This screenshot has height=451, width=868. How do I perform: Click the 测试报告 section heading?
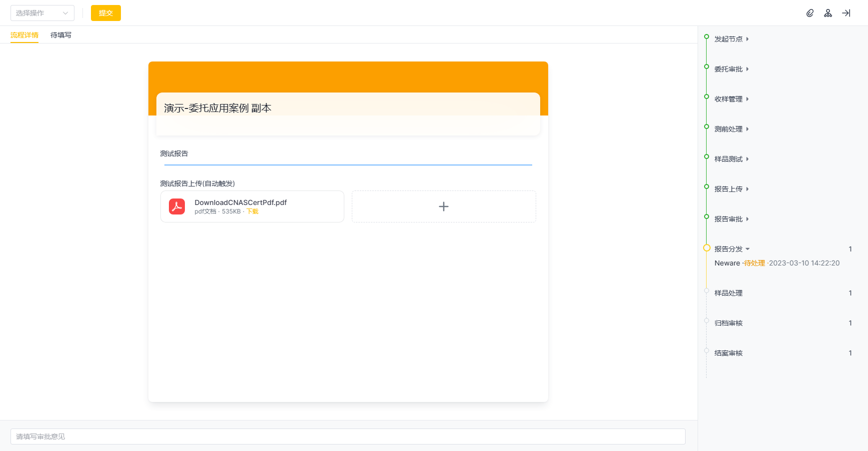(174, 153)
